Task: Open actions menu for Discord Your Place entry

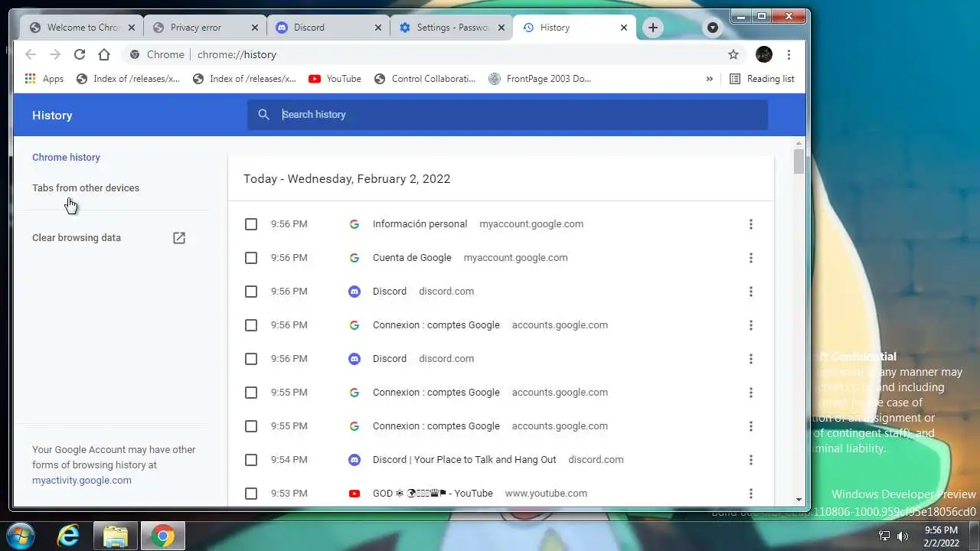Action: point(750,460)
